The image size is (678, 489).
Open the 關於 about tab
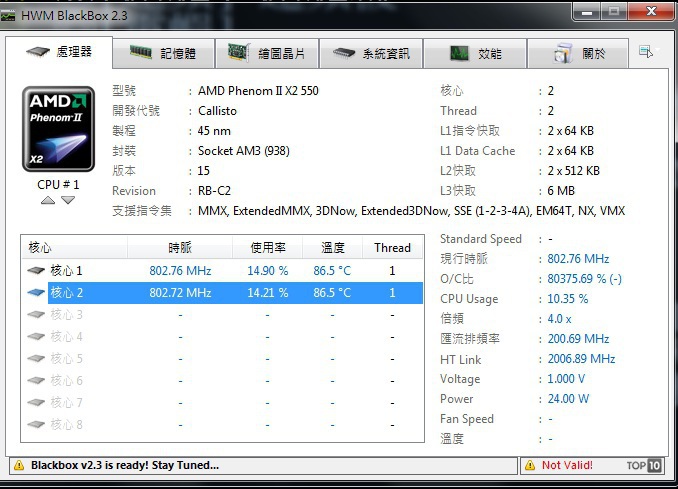578,54
